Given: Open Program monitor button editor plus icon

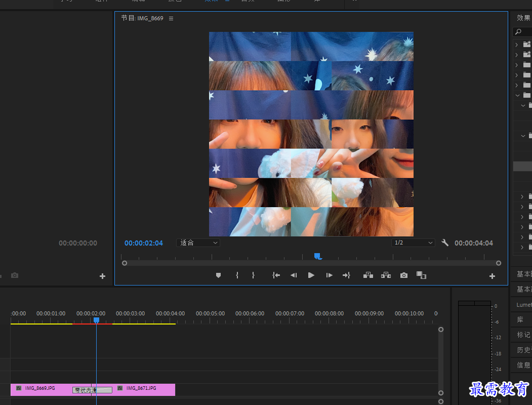Looking at the screenshot, I should coord(492,276).
